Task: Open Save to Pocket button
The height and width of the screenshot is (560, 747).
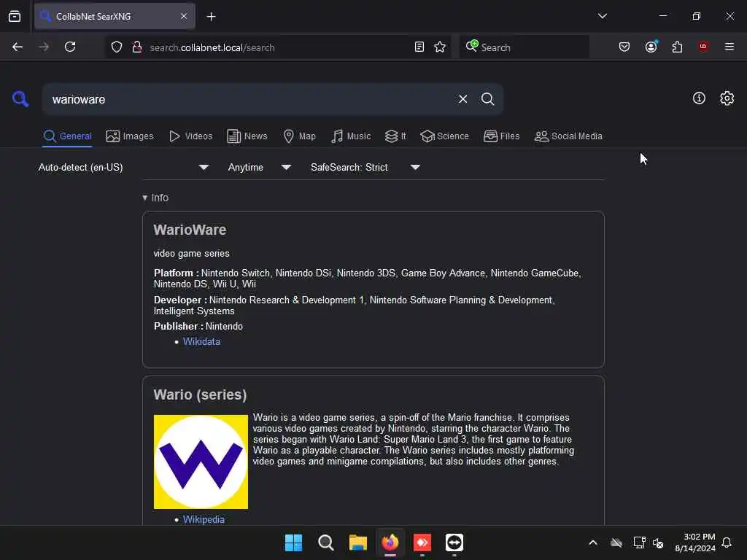Action: 624,47
